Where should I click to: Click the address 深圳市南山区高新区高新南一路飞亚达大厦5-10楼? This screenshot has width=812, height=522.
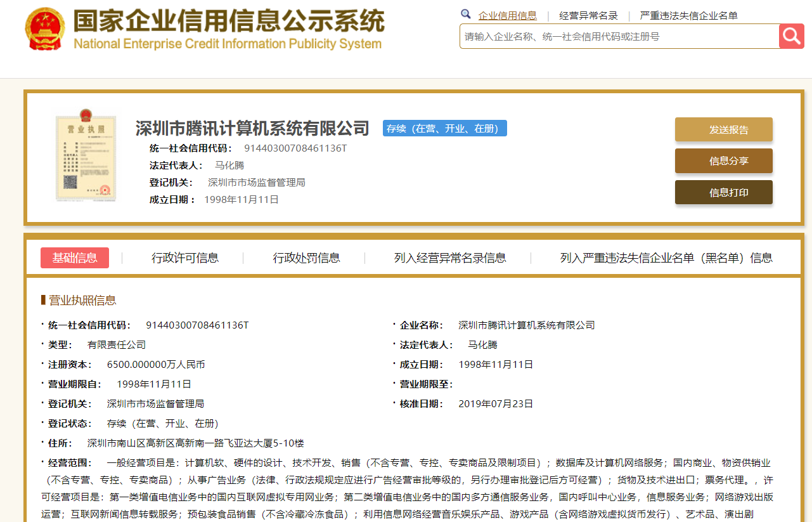pyautogui.click(x=195, y=443)
